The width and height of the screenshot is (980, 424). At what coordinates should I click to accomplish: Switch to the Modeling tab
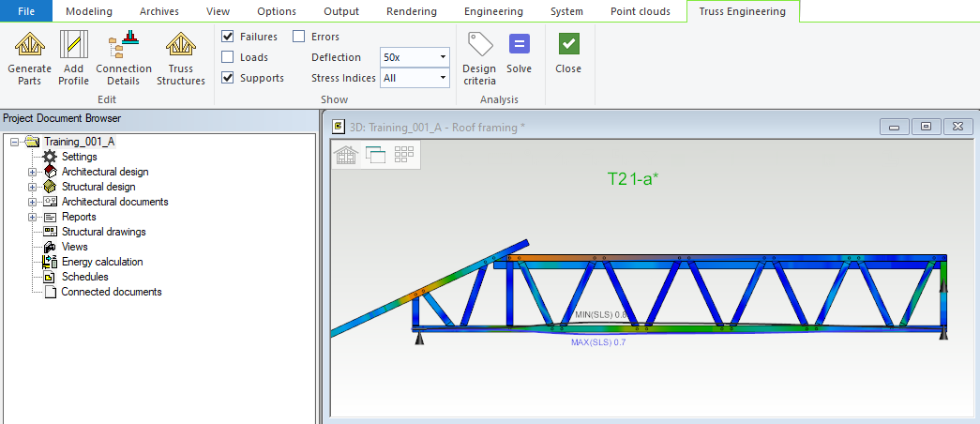coord(89,11)
